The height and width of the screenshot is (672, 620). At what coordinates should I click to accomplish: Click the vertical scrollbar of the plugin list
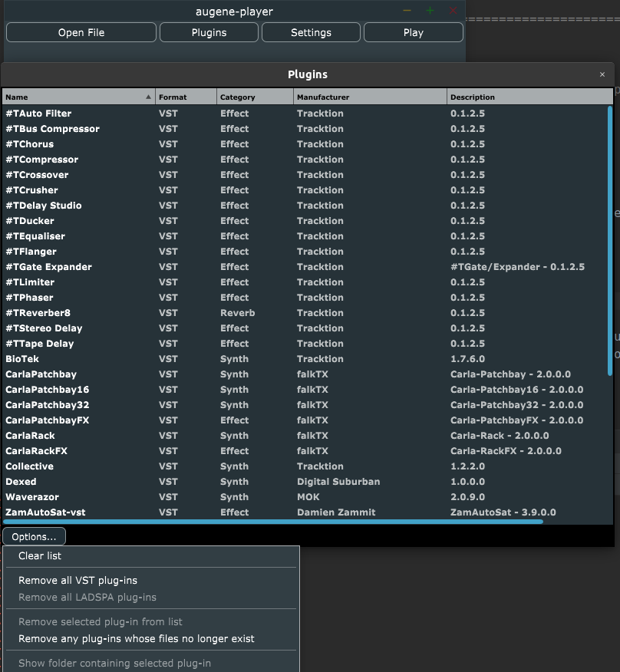pyautogui.click(x=610, y=242)
